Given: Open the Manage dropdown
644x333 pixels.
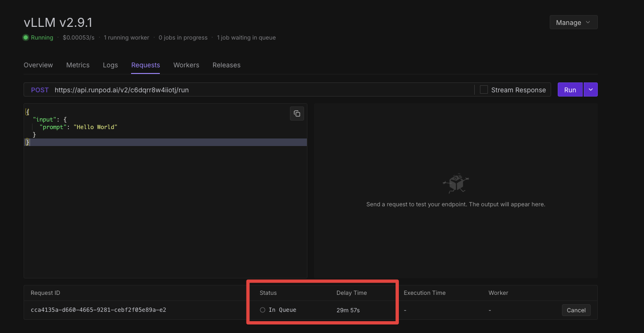Looking at the screenshot, I should point(573,22).
